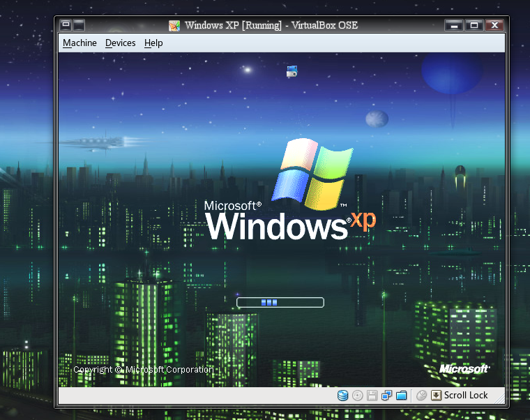
Task: Open the Help menu
Action: [153, 43]
